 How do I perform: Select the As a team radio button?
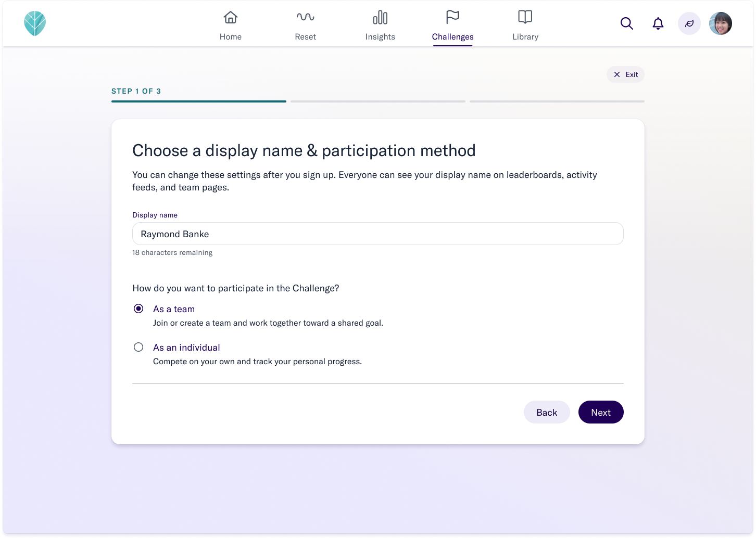tap(138, 309)
